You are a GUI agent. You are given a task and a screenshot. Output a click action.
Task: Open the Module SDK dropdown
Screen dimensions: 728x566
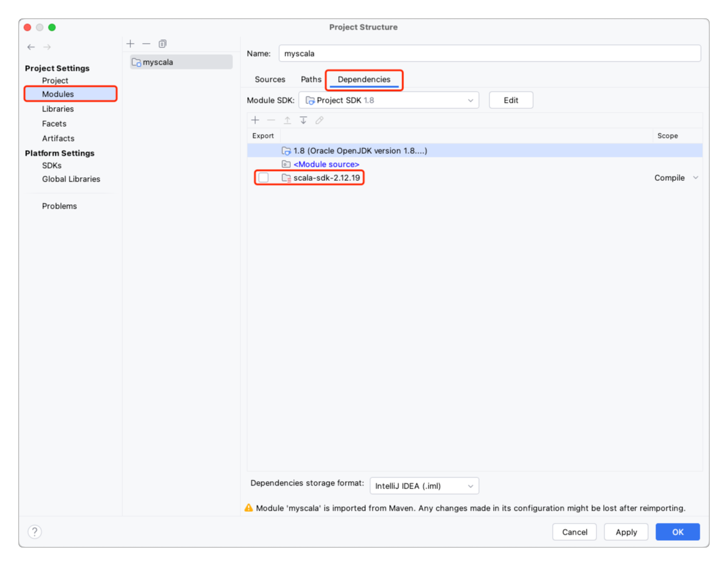click(x=389, y=100)
